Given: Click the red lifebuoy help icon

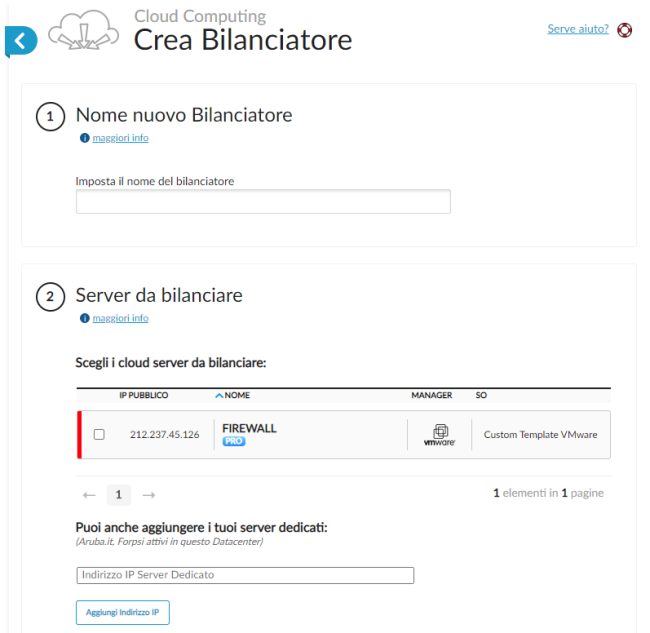Looking at the screenshot, I should [624, 30].
